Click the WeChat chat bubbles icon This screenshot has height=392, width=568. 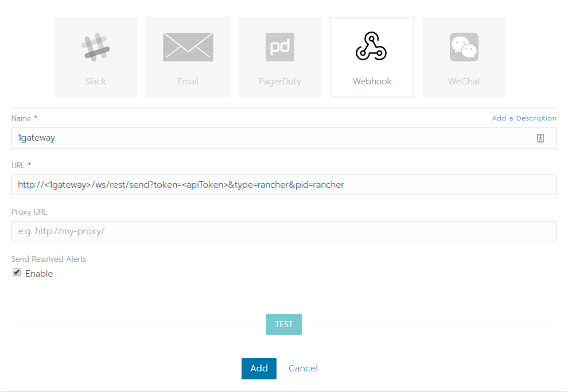click(464, 47)
